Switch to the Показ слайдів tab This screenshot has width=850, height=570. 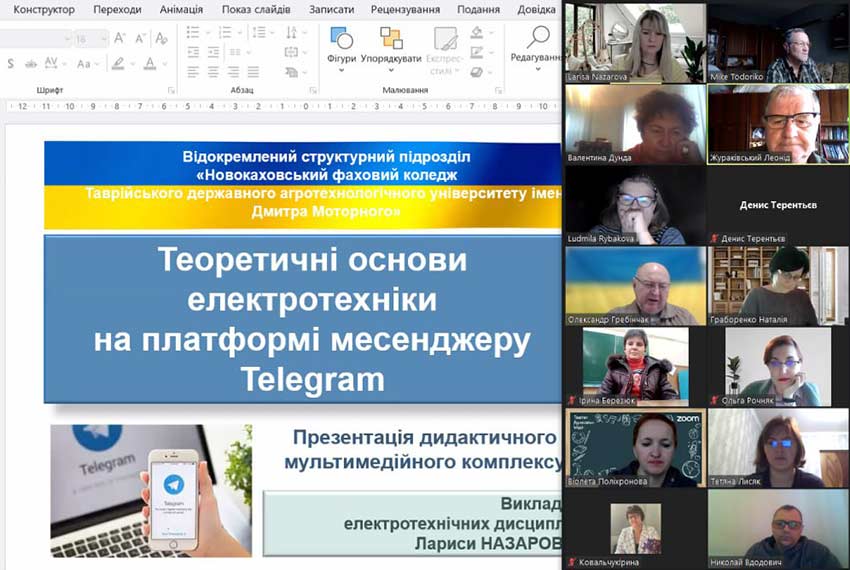click(256, 9)
